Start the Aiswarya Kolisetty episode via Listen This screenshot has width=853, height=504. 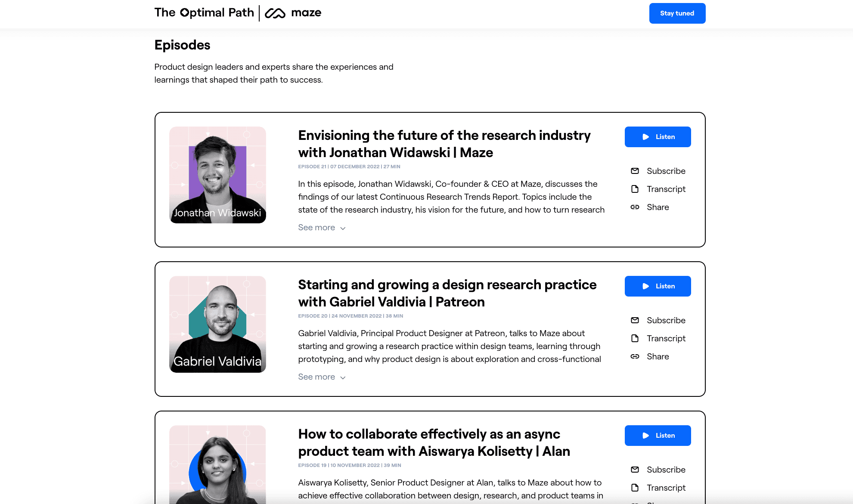point(658,436)
